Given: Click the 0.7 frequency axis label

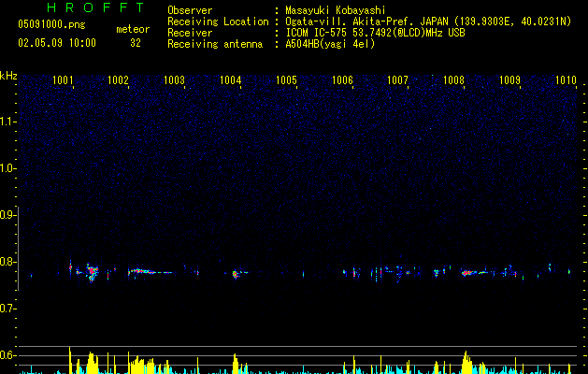Looking at the screenshot, I should (x=7, y=309).
